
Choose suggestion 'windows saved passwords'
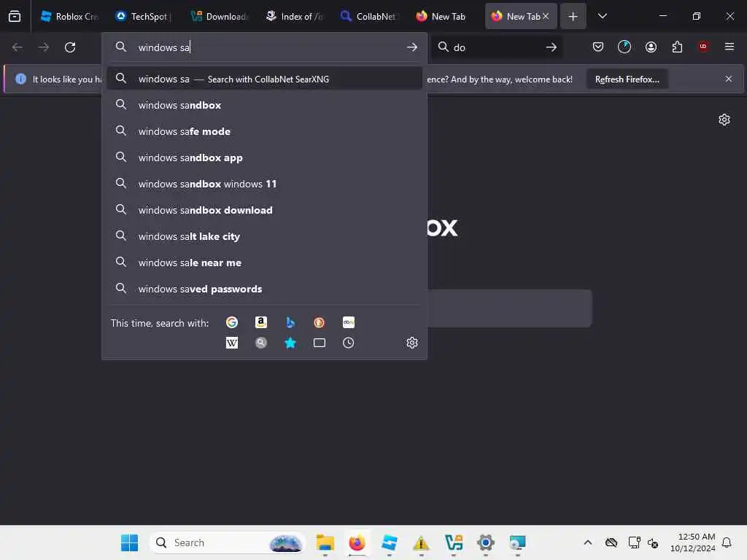click(x=264, y=289)
